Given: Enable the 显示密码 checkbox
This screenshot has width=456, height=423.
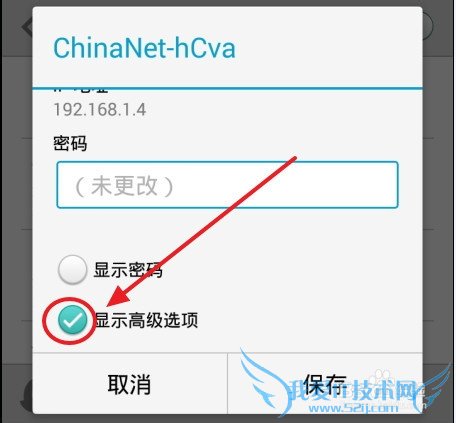Looking at the screenshot, I should tap(72, 270).
